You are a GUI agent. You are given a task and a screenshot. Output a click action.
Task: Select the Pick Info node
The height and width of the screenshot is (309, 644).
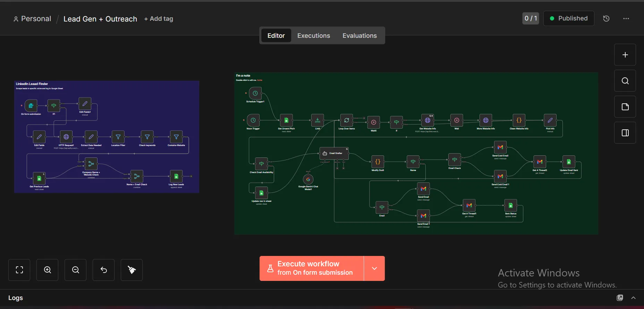(x=550, y=120)
